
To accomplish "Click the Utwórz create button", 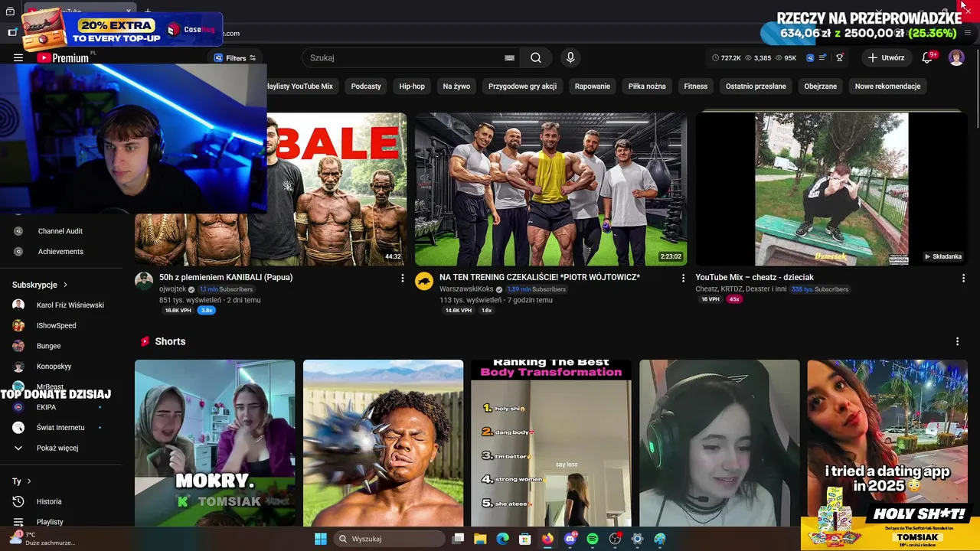I will coord(886,57).
